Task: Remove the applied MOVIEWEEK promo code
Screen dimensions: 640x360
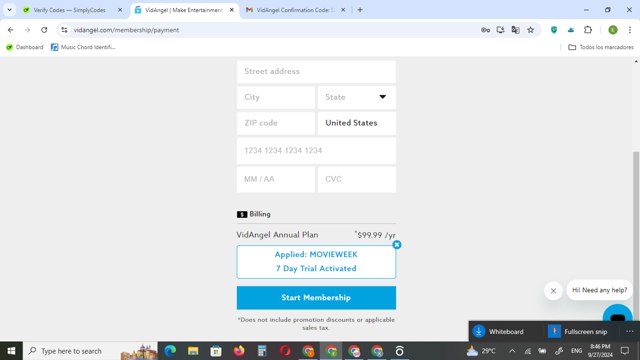Action: pos(397,244)
